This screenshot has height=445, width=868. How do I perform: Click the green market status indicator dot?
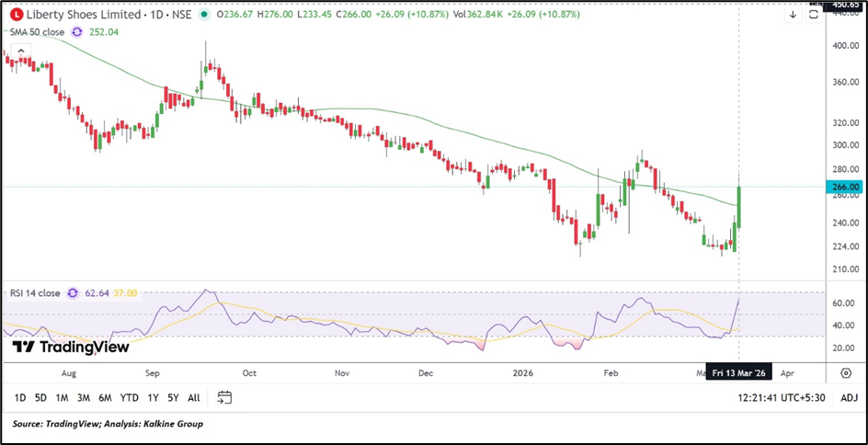click(204, 15)
